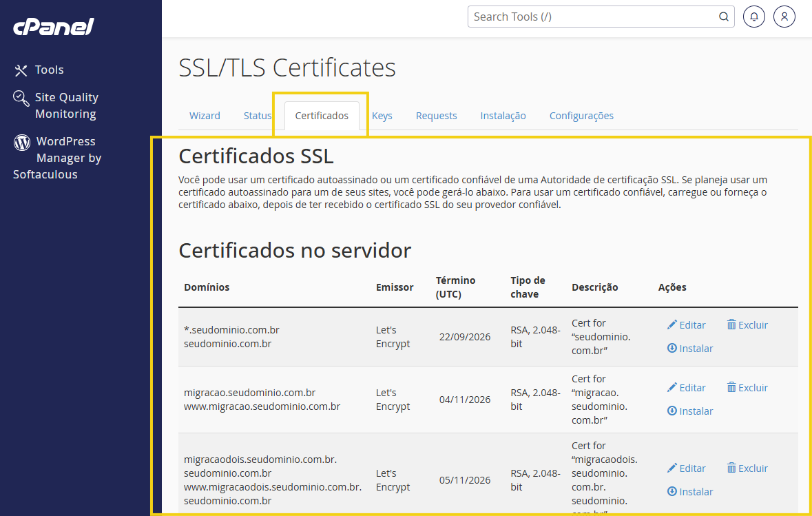Click Excluir for the 05/11/2026 certificate
Image resolution: width=812 pixels, height=516 pixels.
click(747, 468)
